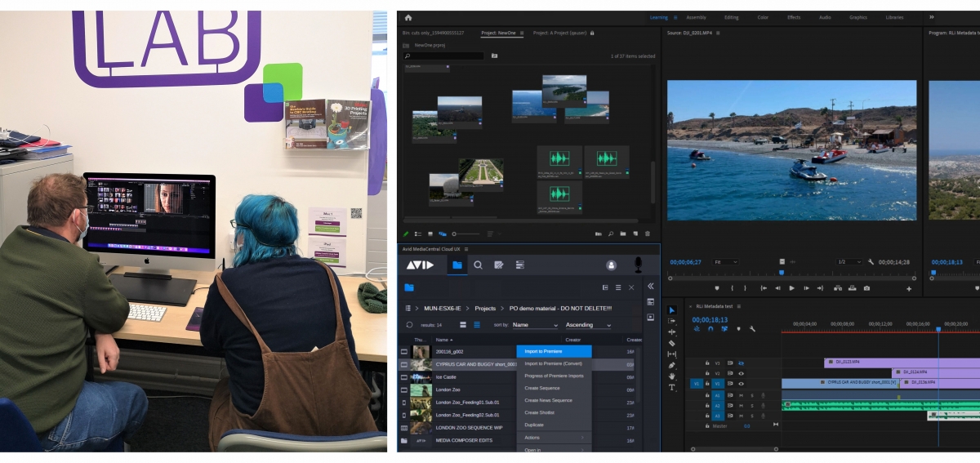Viewport: 980px width, 463px height.
Task: Select the Hand tool
Action: pyautogui.click(x=672, y=376)
